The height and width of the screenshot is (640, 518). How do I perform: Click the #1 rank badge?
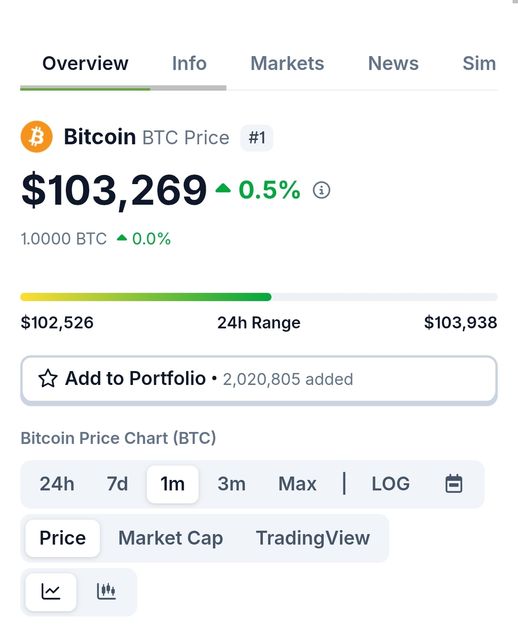coord(257,138)
